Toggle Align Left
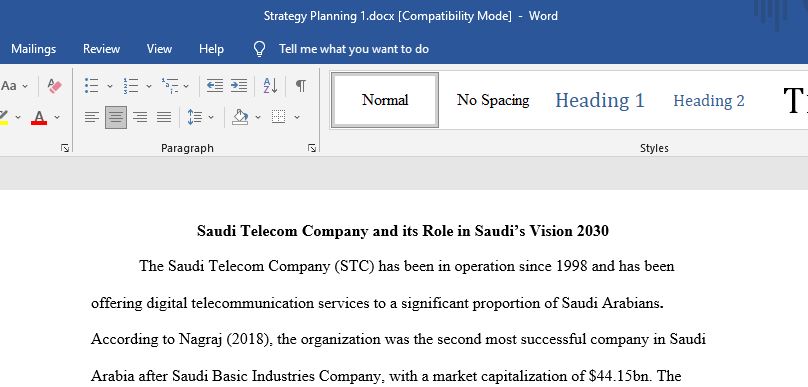Image resolution: width=808 pixels, height=387 pixels. [92, 117]
